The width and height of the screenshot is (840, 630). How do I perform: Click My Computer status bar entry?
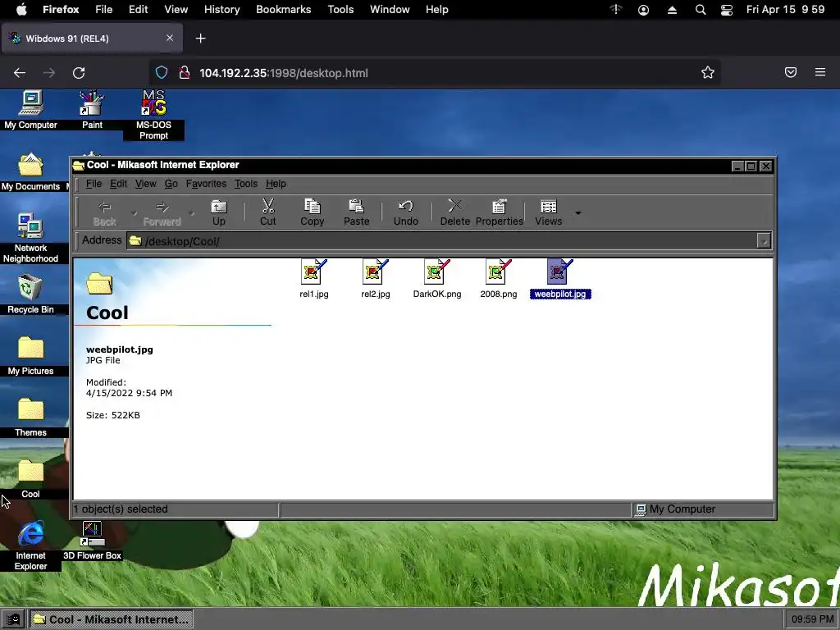[x=675, y=509]
